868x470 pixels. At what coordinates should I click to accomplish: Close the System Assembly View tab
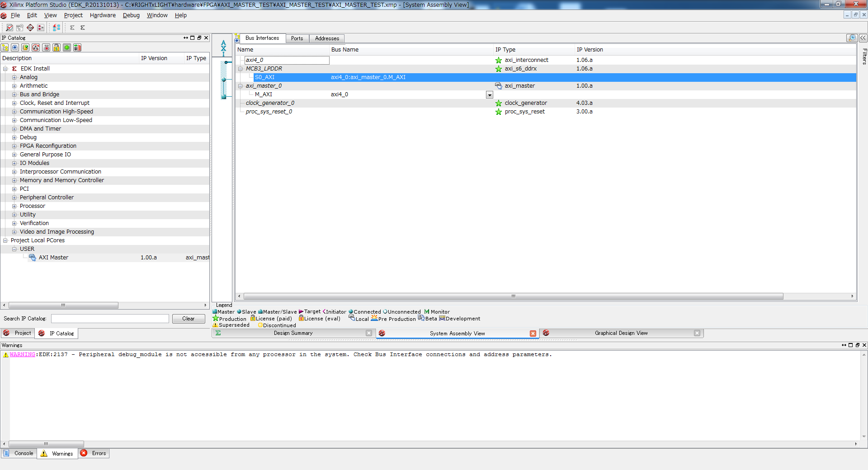point(533,334)
